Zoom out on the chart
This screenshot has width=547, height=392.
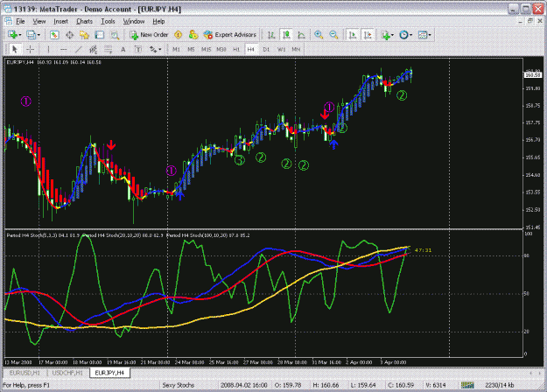pyautogui.click(x=333, y=35)
